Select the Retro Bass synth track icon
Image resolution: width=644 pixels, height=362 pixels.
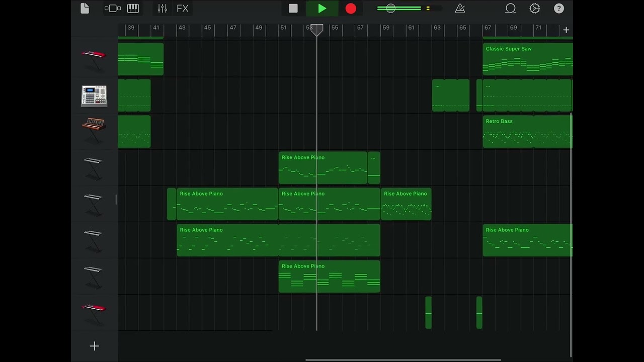94,131
